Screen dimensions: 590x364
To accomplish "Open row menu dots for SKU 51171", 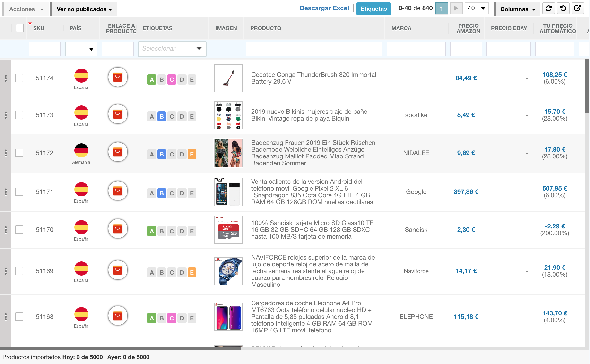I will (x=6, y=192).
